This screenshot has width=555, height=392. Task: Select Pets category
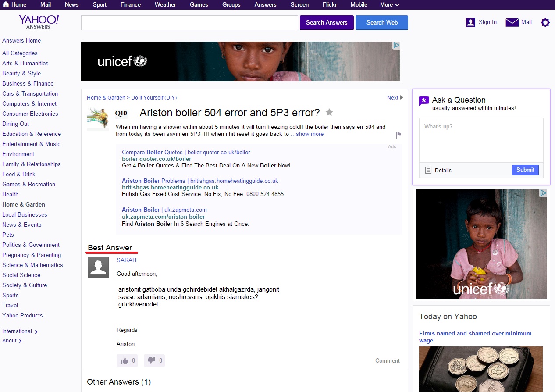coord(8,235)
